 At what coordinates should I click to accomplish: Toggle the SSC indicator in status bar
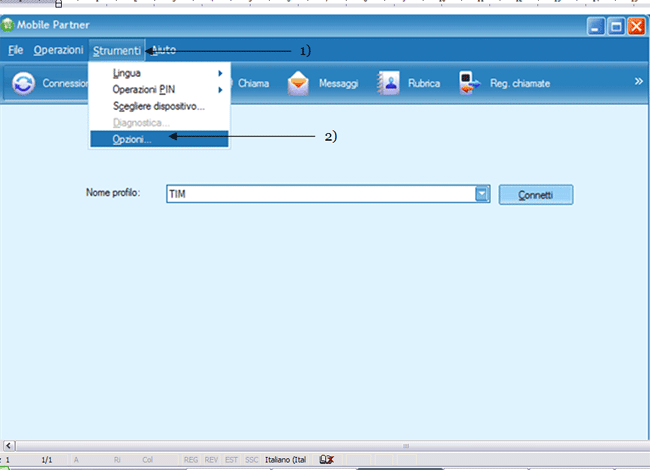pos(252,459)
